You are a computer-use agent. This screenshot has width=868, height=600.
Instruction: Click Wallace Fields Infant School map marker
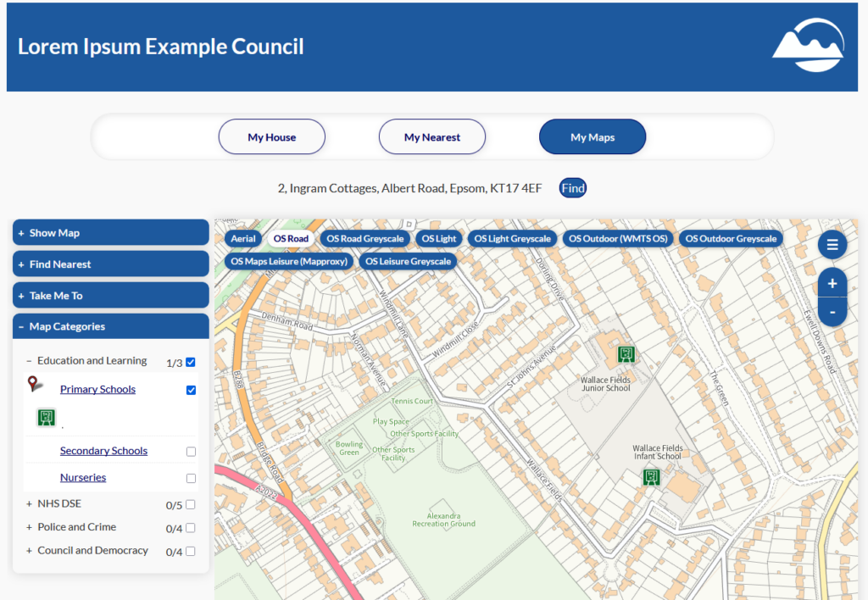click(650, 477)
